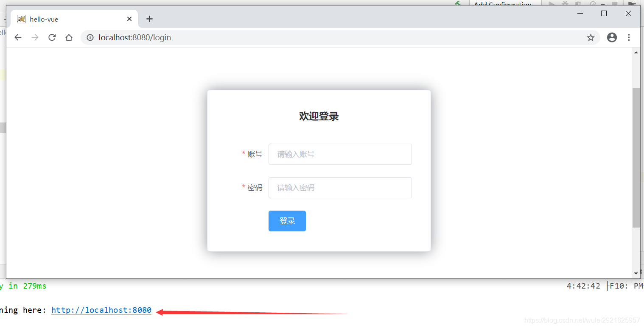Click the page scrollbar down arrow
This screenshot has height=328, width=644.
(636, 274)
